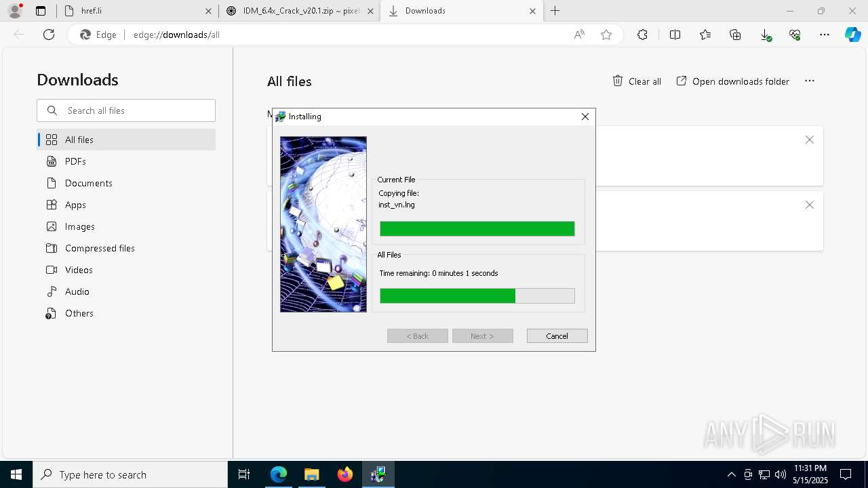Select the Compressed files category

point(126,248)
